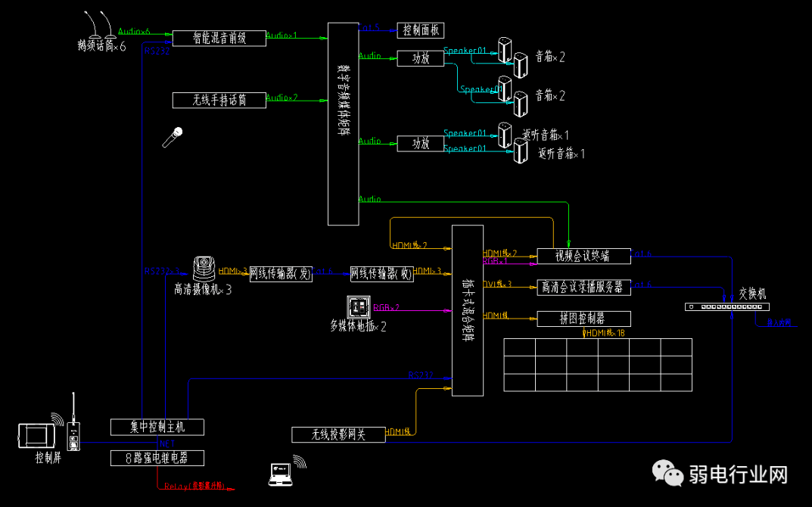Click the control screen (控制屏) tablet icon
The image size is (812, 507).
[37, 435]
